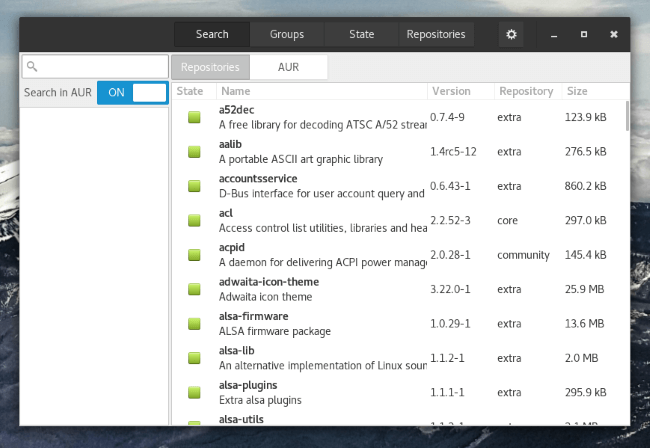The image size is (650, 448).
Task: Focus the package search input field
Action: [95, 66]
